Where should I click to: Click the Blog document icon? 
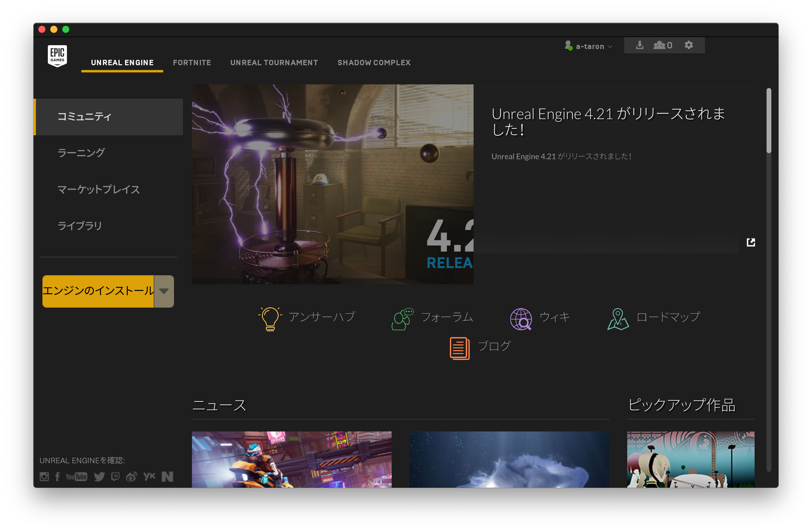click(460, 348)
